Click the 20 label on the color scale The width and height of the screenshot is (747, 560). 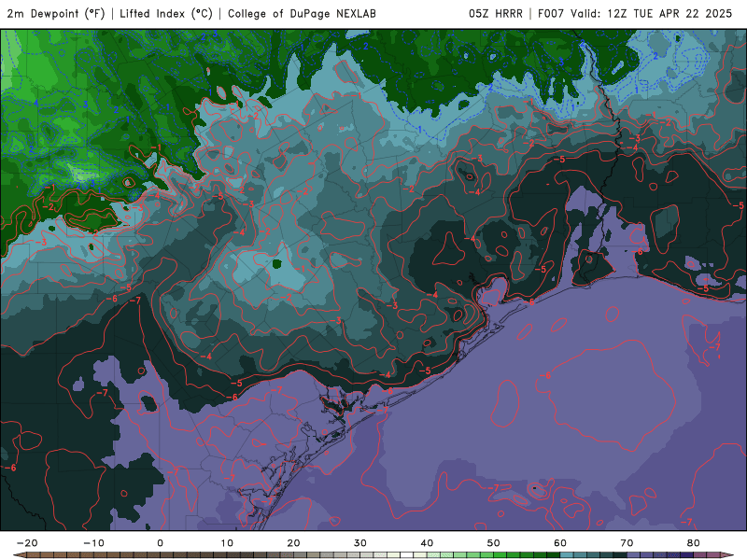(x=293, y=543)
